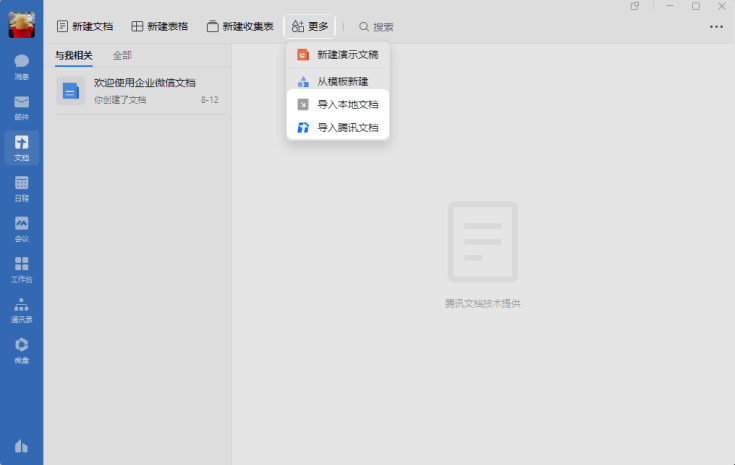The width and height of the screenshot is (735, 465).
Task: Click the bottom sidebar icon
Action: click(22, 446)
